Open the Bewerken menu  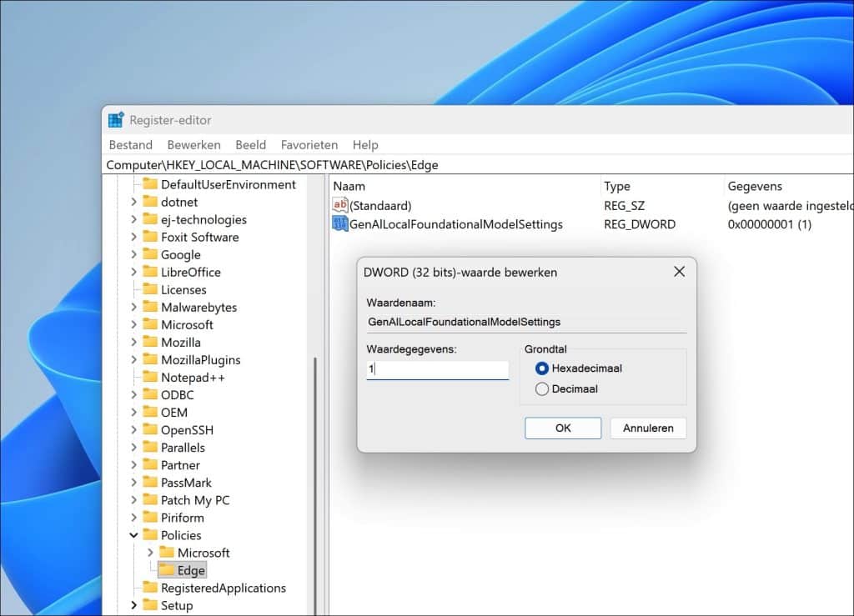(193, 145)
